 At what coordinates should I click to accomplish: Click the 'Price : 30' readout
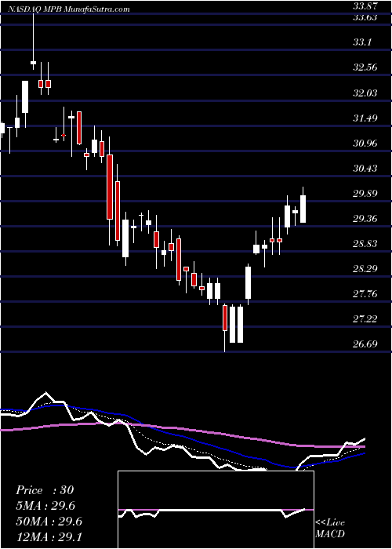(45, 490)
